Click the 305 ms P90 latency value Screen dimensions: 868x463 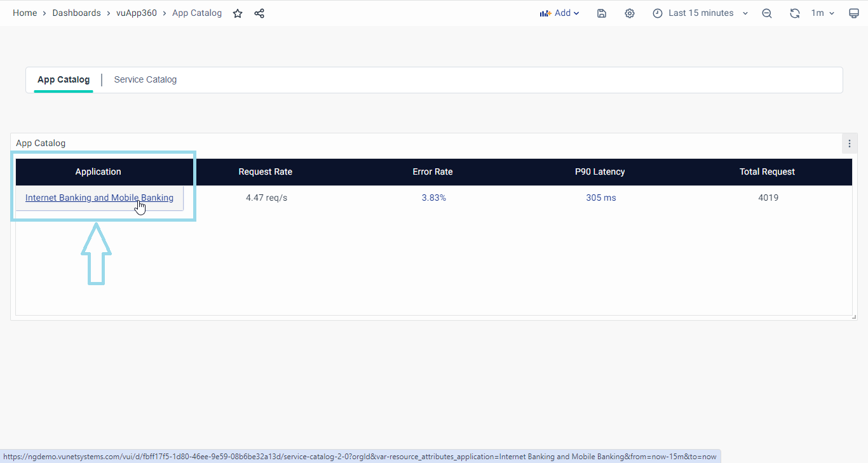(x=600, y=198)
